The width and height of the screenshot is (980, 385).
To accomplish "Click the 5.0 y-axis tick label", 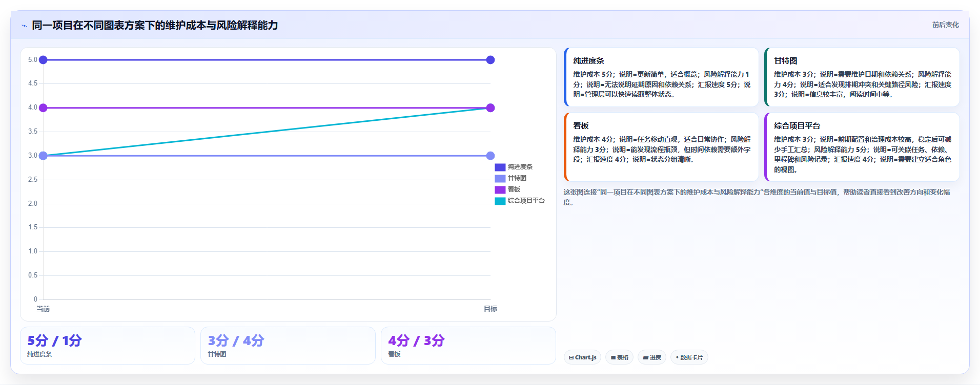I will 32,60.
